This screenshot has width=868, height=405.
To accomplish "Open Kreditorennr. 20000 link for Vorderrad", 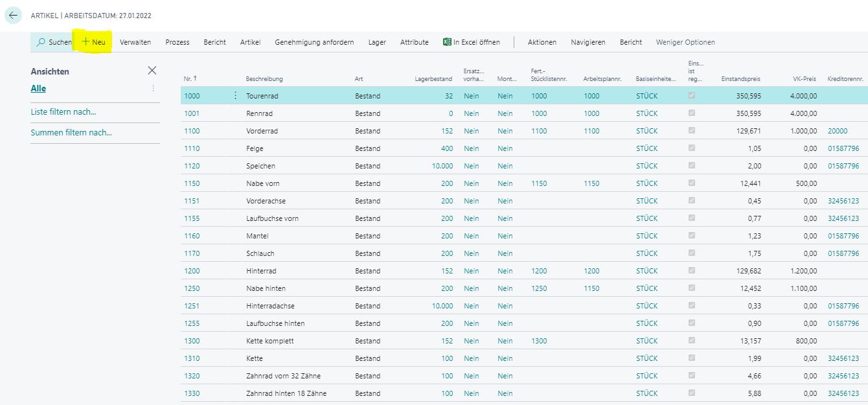I will [x=838, y=131].
